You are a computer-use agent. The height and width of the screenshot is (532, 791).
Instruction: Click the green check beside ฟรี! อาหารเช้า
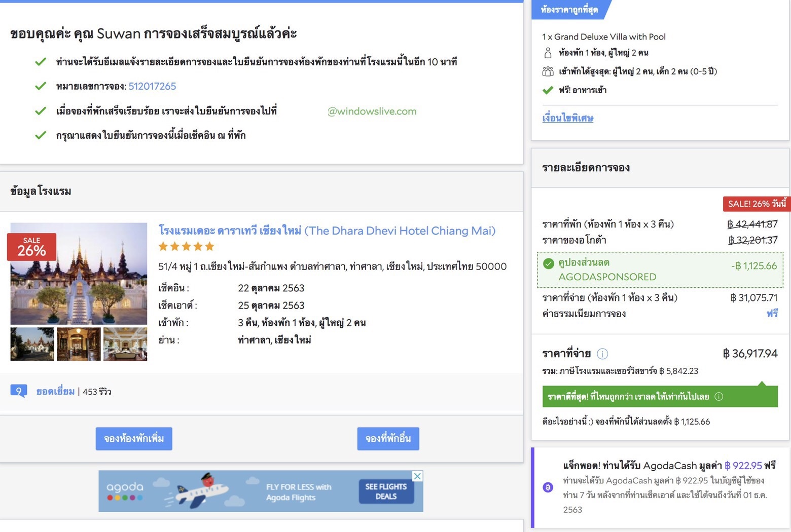[548, 90]
